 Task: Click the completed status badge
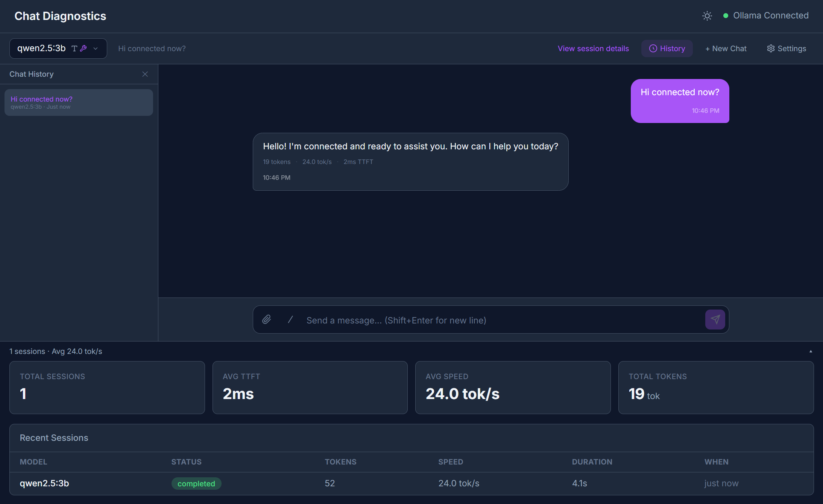coord(196,483)
